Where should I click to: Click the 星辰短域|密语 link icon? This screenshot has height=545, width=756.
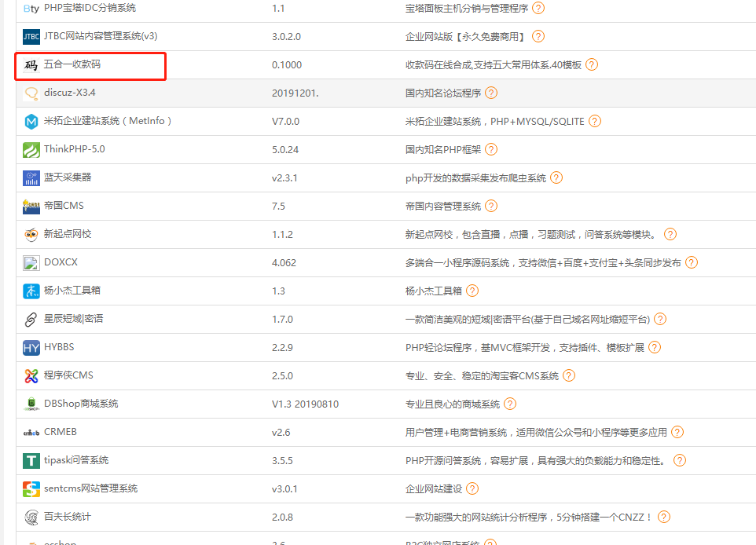[x=31, y=320]
